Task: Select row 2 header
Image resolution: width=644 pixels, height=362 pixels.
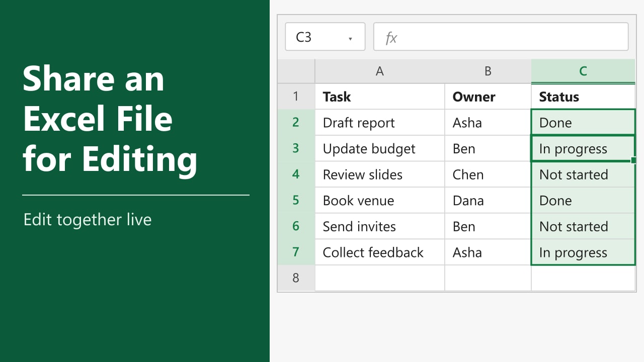Action: [x=296, y=122]
